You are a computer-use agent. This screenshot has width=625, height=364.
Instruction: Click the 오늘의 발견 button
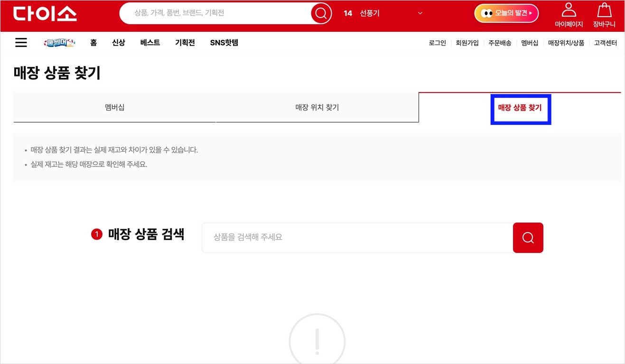pyautogui.click(x=506, y=13)
